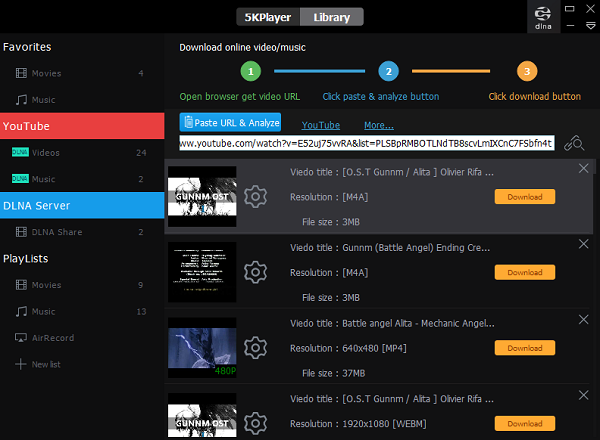The image size is (600, 440).
Task: Click the GUNNM OST thumbnail of WEBM item
Action: coord(202,415)
